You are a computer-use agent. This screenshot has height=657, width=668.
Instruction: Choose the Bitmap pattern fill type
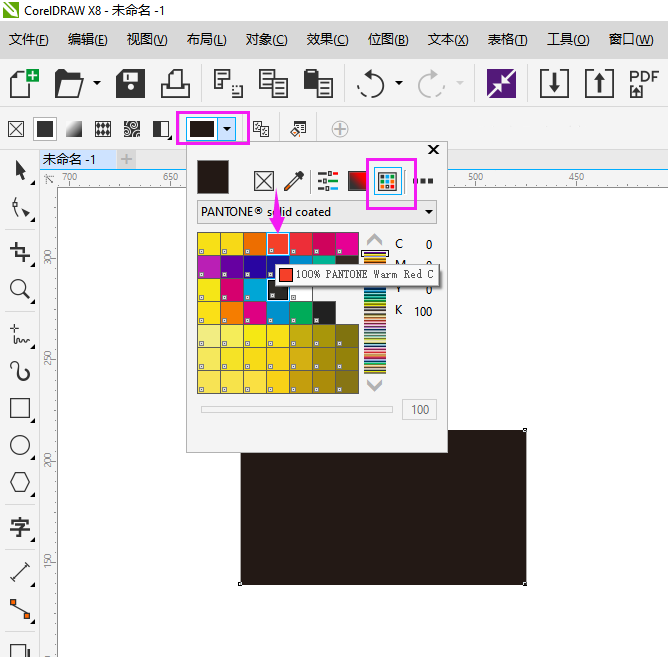(x=132, y=129)
